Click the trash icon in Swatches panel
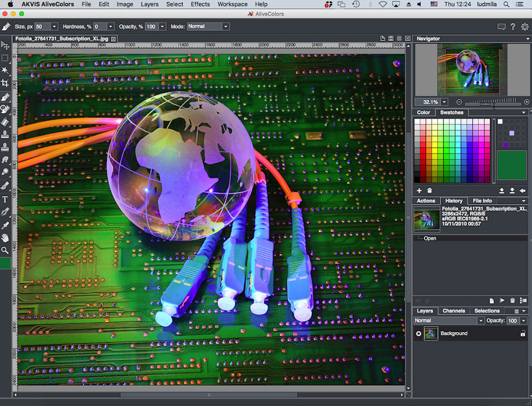The image size is (532, 406). pyautogui.click(x=430, y=190)
